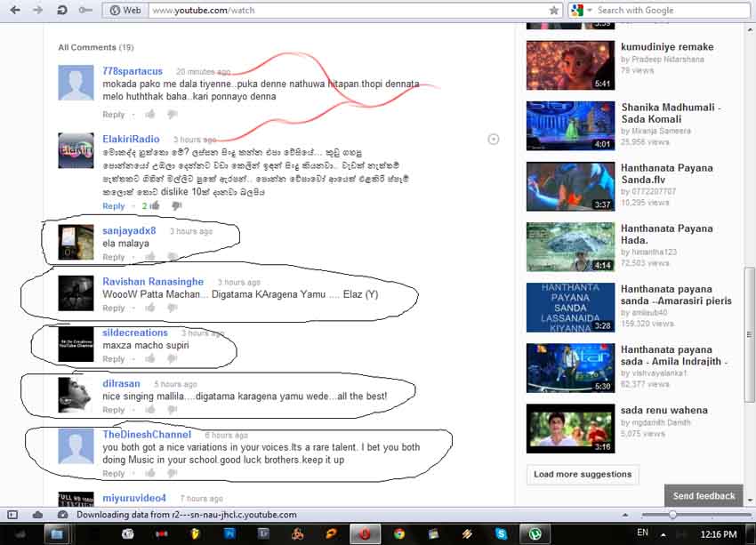756x545 pixels.
Task: Like the dilrasan comment
Action: coord(150,410)
